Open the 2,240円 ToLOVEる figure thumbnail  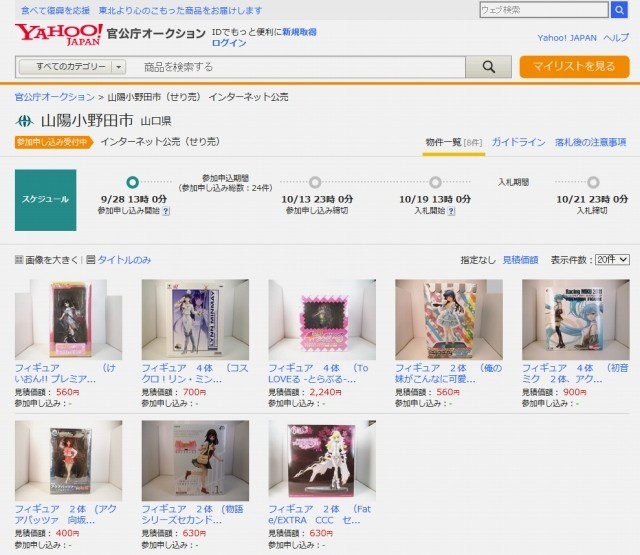(x=322, y=320)
